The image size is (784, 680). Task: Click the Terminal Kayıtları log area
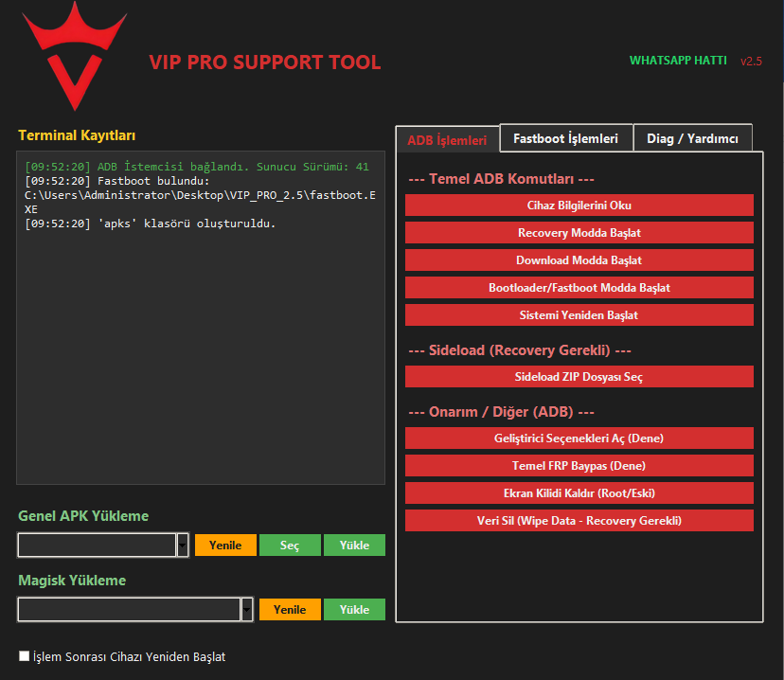point(201,317)
